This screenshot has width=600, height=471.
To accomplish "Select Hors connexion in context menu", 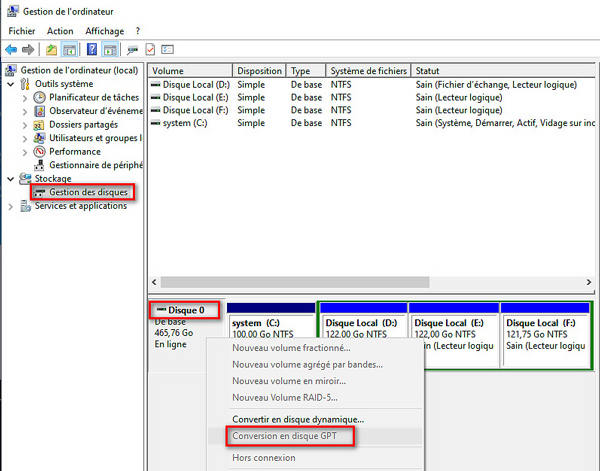I will click(263, 458).
